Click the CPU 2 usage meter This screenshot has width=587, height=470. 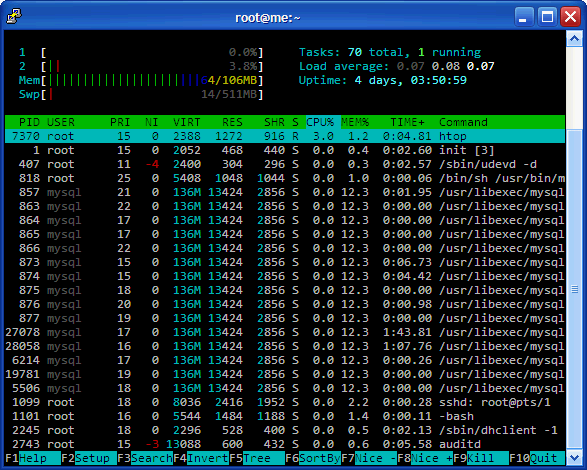(141, 66)
